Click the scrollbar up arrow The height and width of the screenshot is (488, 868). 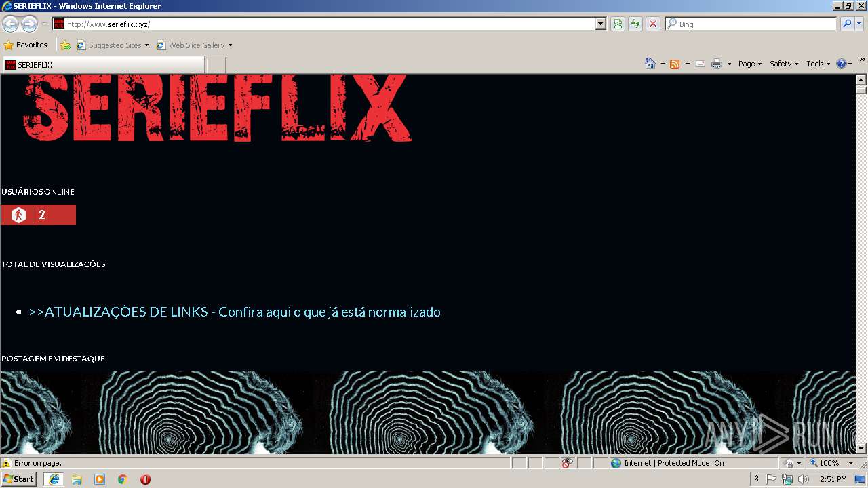(861, 79)
